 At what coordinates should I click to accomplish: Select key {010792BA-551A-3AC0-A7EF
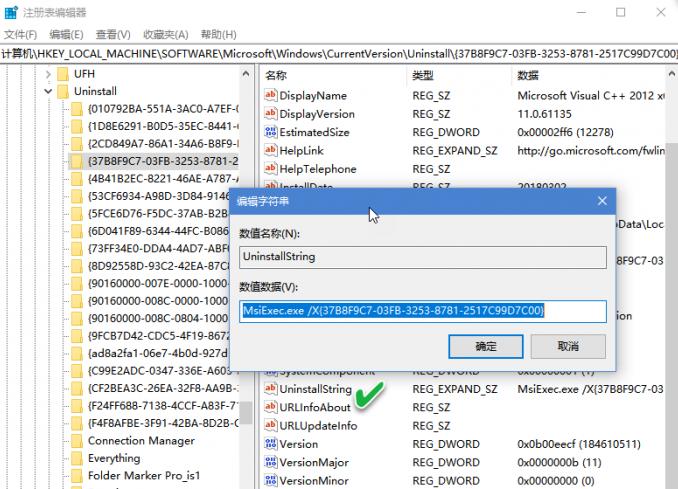(x=163, y=109)
